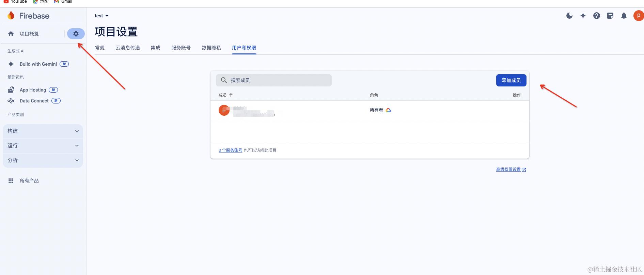
Task: Toggle dark mode moon icon
Action: [569, 16]
